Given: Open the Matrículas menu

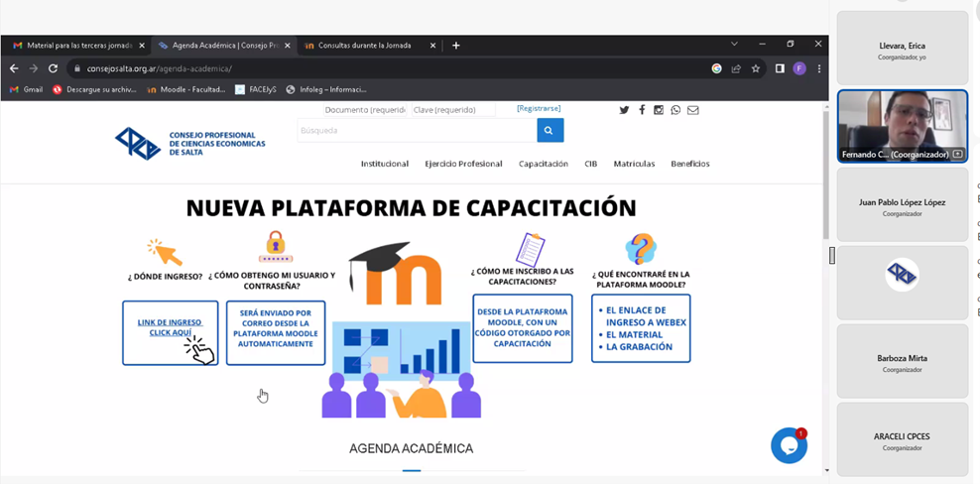Looking at the screenshot, I should pyautogui.click(x=634, y=164).
